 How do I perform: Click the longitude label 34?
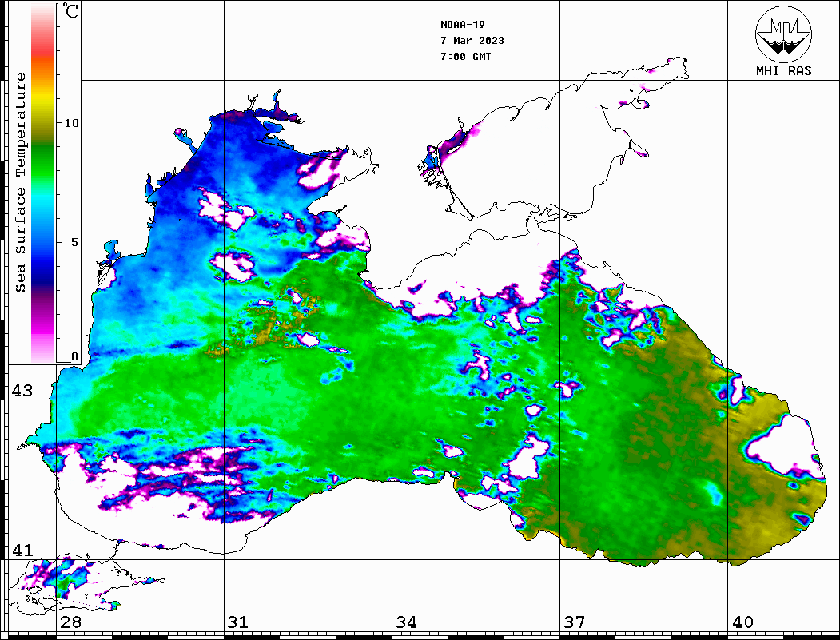click(x=407, y=622)
